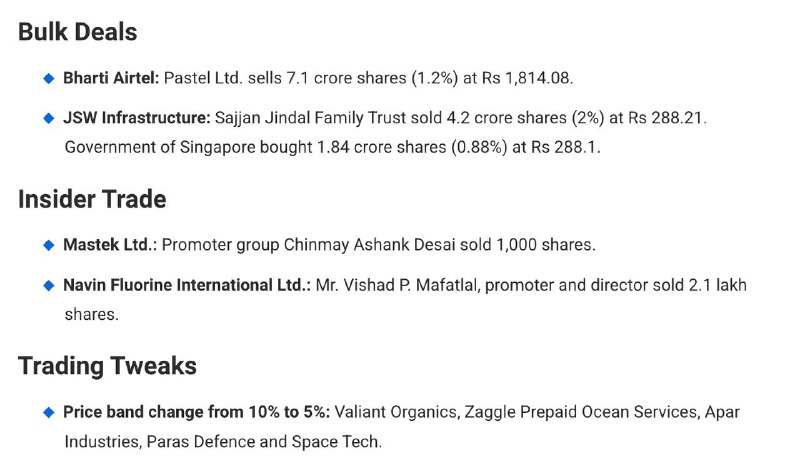800x469 pixels.
Task: Click the Chinmay Ashank Desai name
Action: [369, 245]
